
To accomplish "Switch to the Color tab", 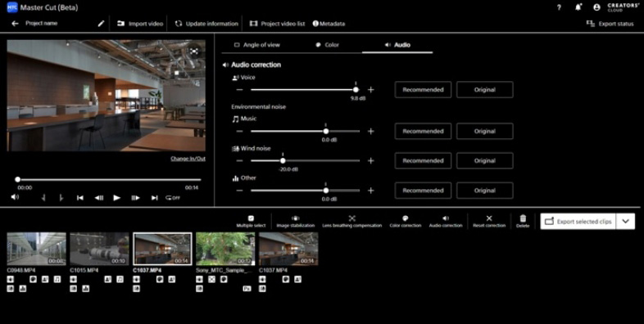I will point(328,45).
